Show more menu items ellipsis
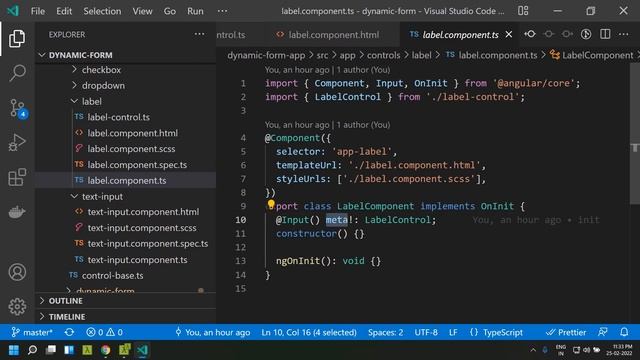The height and width of the screenshot is (360, 640). [x=222, y=11]
